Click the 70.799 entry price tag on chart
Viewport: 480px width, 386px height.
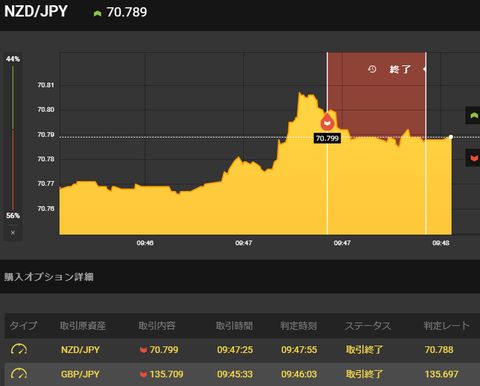point(327,138)
